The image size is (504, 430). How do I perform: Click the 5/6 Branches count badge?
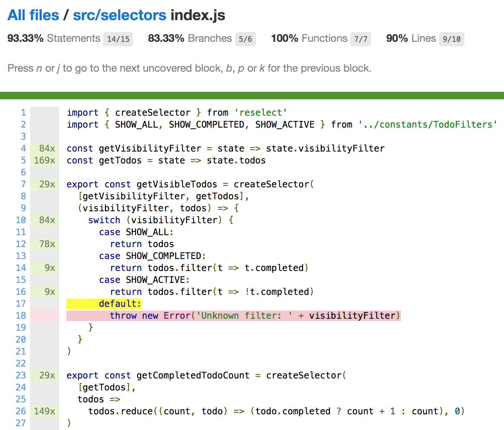pos(246,39)
